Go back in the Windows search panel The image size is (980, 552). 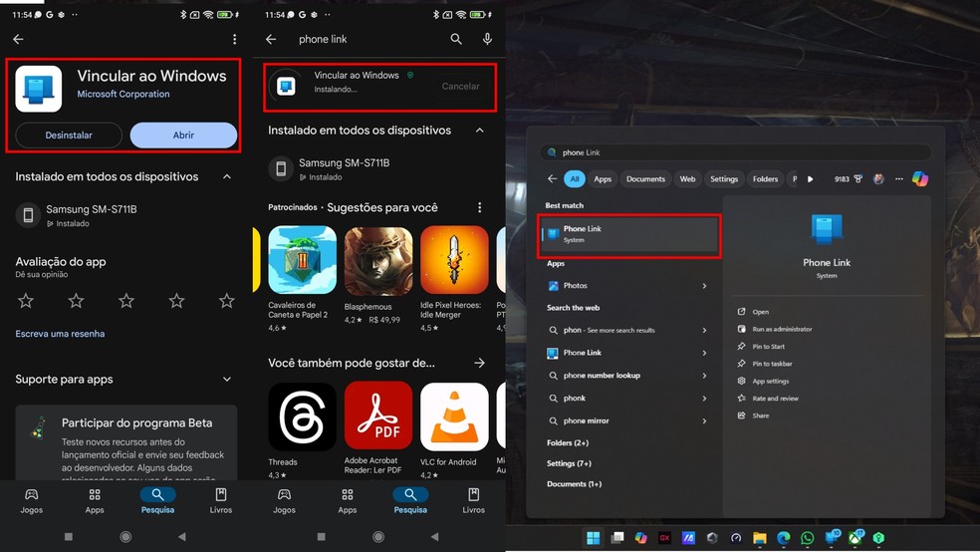point(552,178)
